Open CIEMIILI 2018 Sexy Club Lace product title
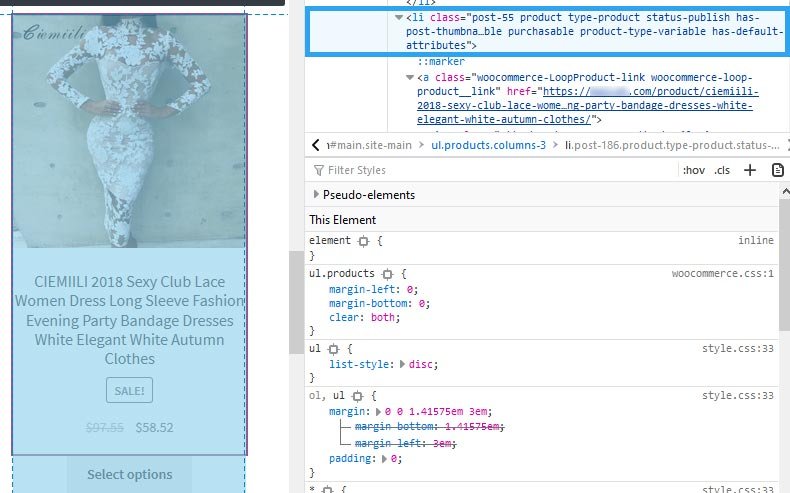The image size is (790, 493). pyautogui.click(x=129, y=320)
